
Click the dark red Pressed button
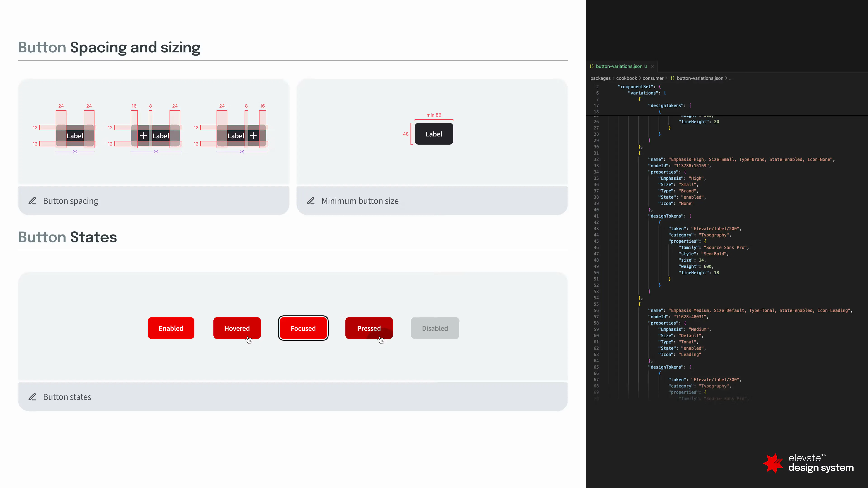369,328
